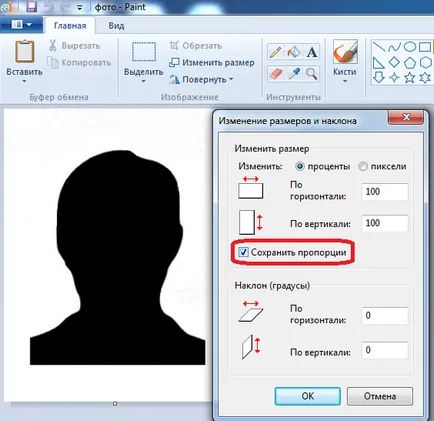
Task: Select the проценты radio button
Action: pyautogui.click(x=300, y=166)
